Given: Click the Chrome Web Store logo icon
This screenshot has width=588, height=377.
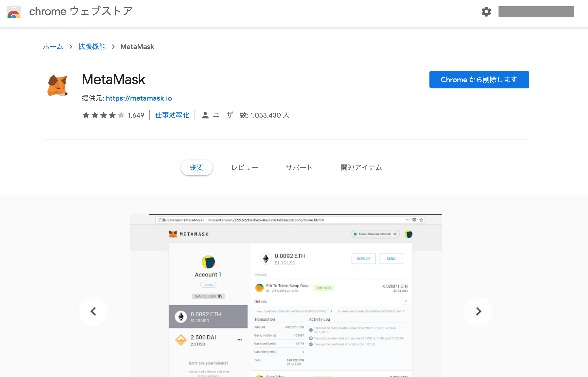Looking at the screenshot, I should (13, 12).
